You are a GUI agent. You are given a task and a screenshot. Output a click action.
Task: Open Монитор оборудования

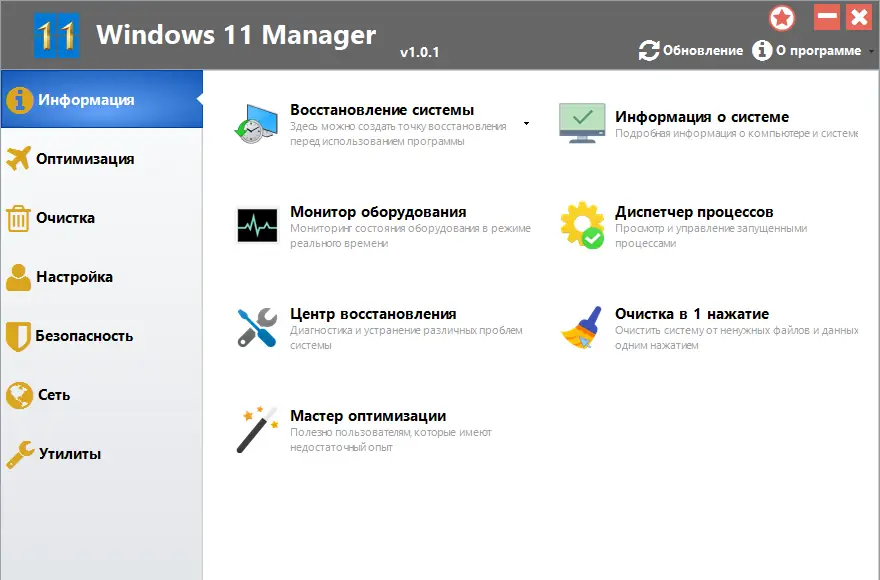(378, 212)
